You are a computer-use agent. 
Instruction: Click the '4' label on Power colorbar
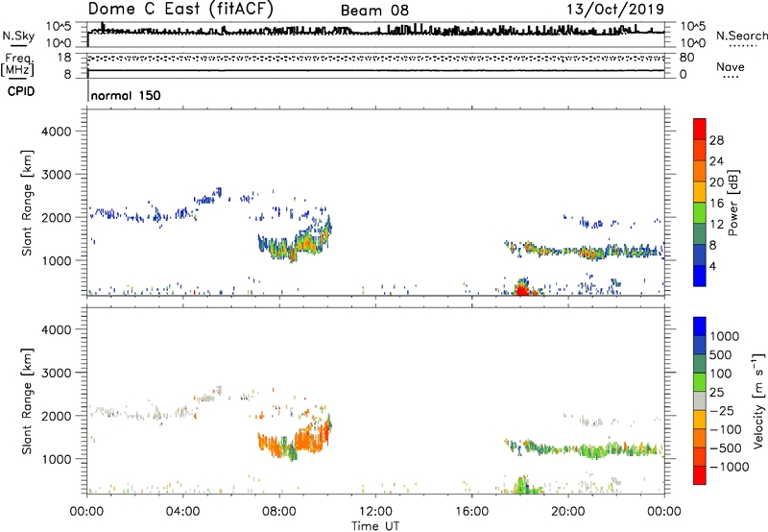pos(713,267)
